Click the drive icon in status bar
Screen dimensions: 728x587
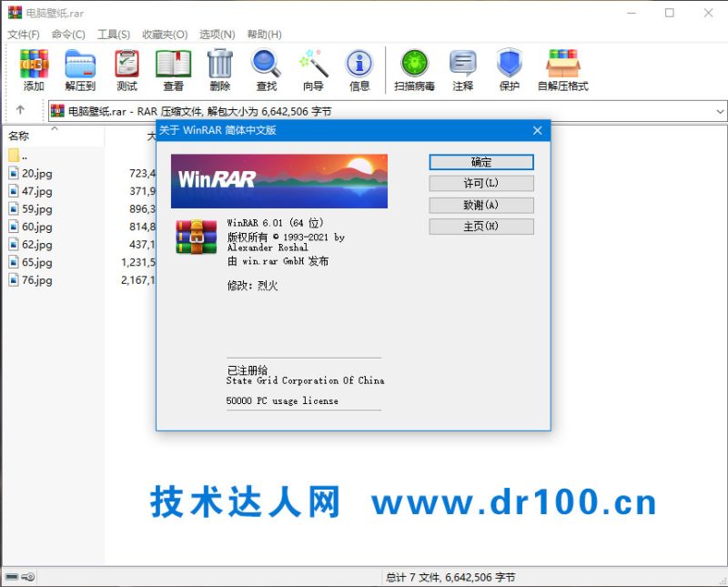(13, 577)
